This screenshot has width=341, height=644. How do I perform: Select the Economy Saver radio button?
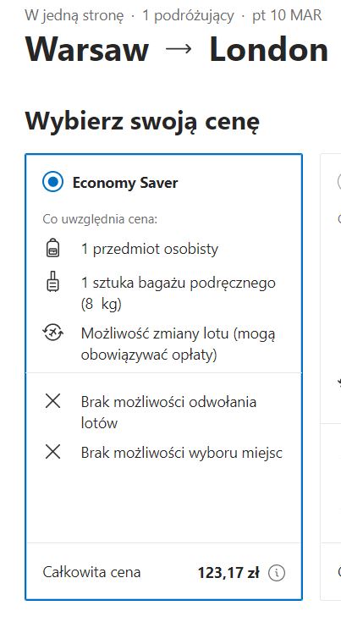53,182
